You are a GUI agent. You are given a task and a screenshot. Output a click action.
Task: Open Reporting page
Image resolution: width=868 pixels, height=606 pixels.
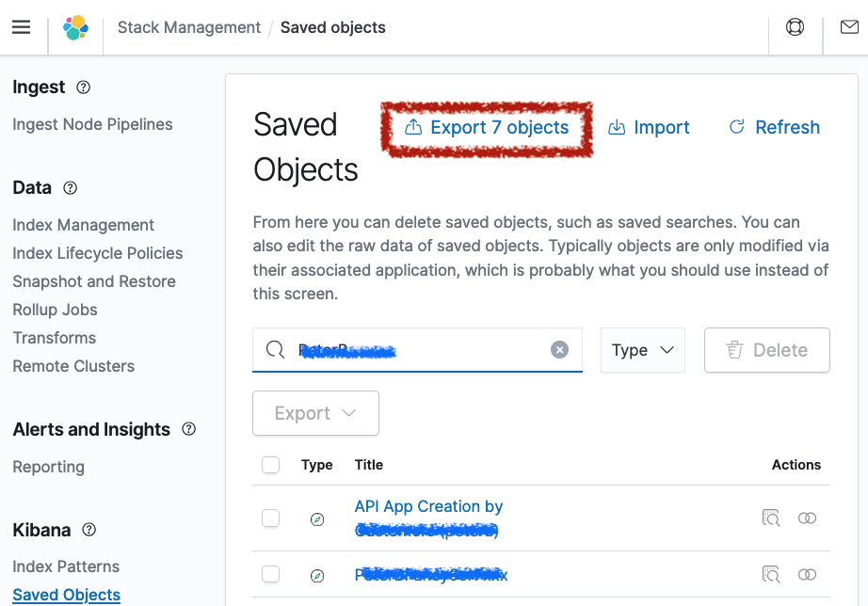point(49,467)
